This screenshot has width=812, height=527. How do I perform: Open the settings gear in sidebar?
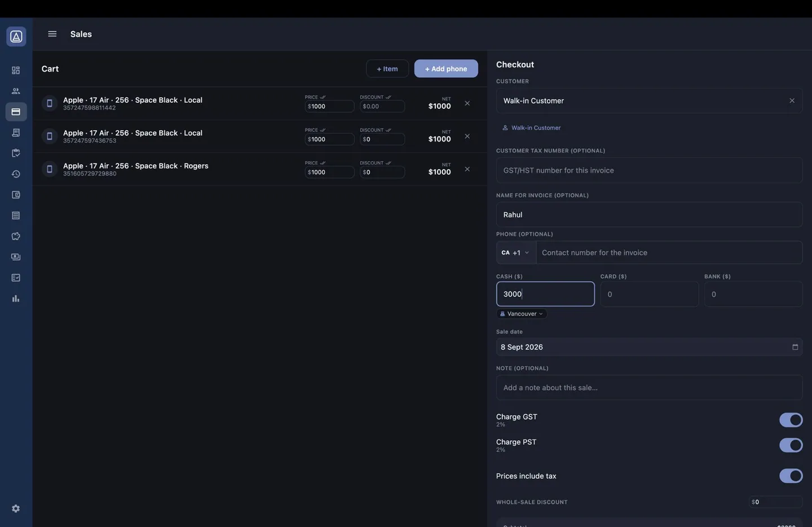pos(16,508)
